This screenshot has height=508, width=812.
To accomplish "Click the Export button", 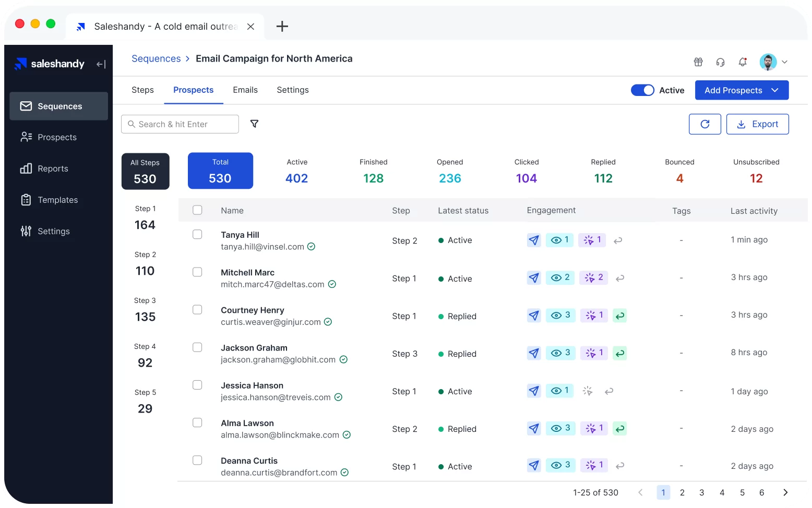I will (x=757, y=124).
